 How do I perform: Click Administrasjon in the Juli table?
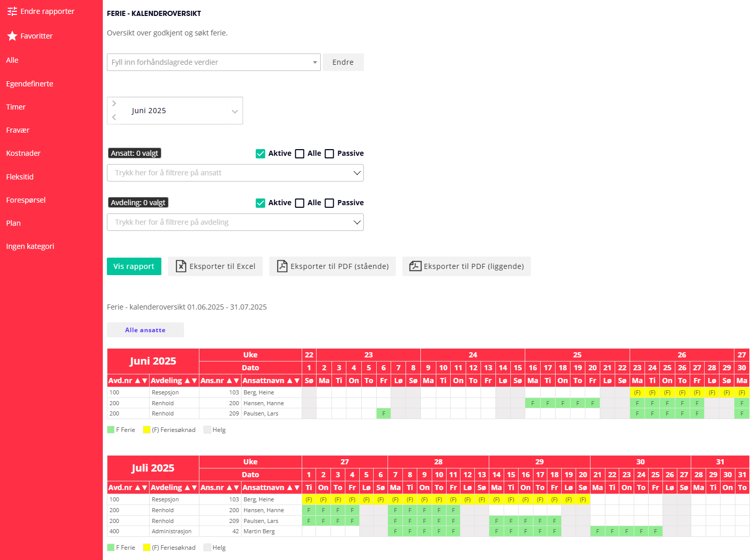(x=172, y=531)
